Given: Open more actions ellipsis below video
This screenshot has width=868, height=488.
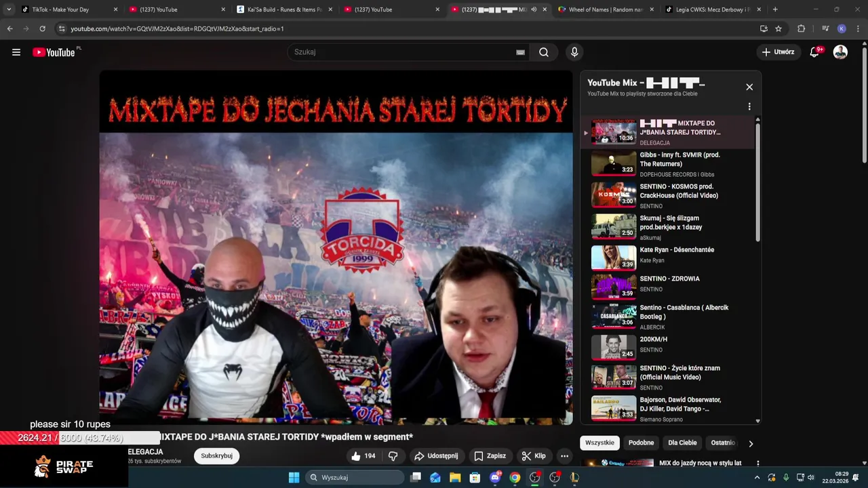Looking at the screenshot, I should coord(564,456).
